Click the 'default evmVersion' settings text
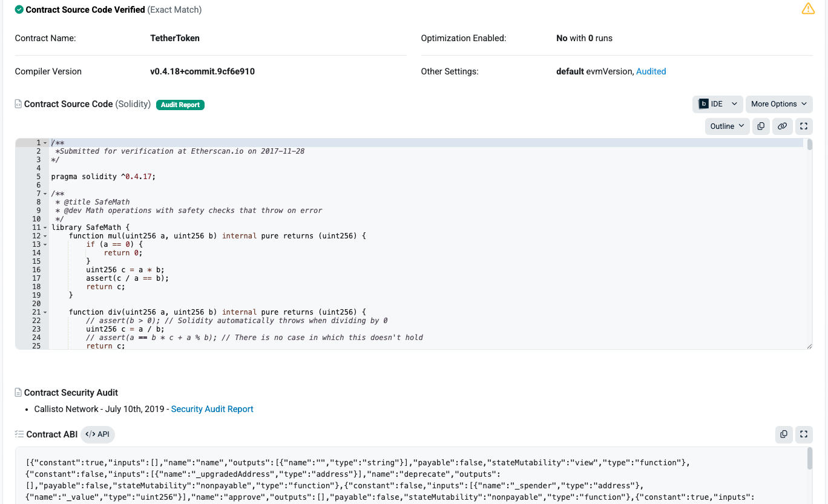This screenshot has height=504, width=828. [x=594, y=71]
